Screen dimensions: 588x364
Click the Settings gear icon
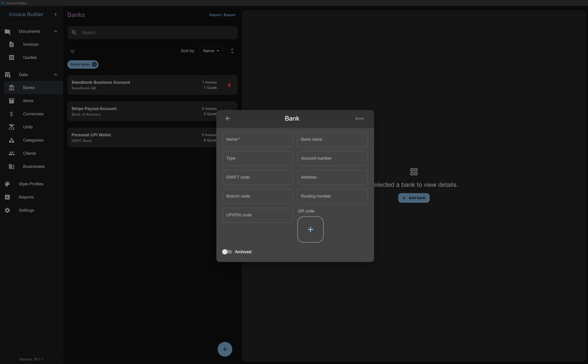click(8, 210)
